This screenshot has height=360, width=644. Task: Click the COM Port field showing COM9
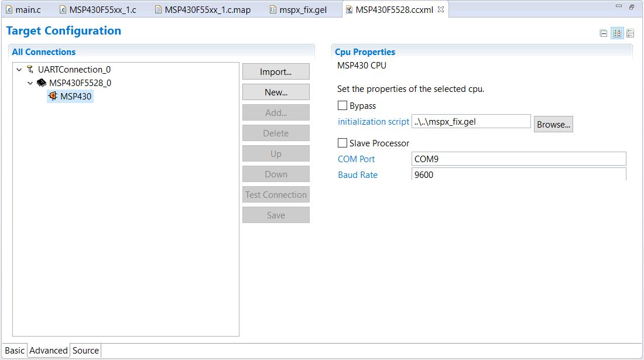pyautogui.click(x=519, y=159)
